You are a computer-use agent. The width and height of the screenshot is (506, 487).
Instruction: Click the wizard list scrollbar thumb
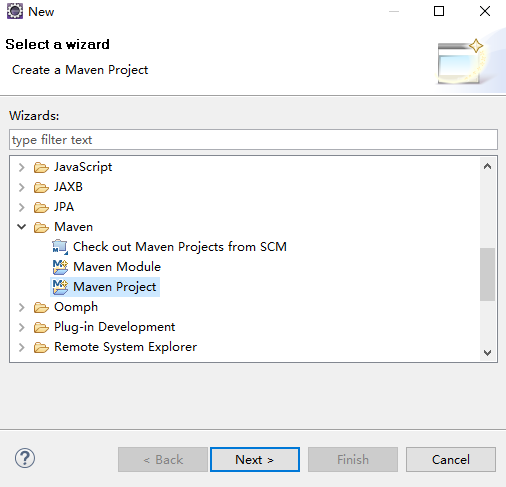point(487,274)
